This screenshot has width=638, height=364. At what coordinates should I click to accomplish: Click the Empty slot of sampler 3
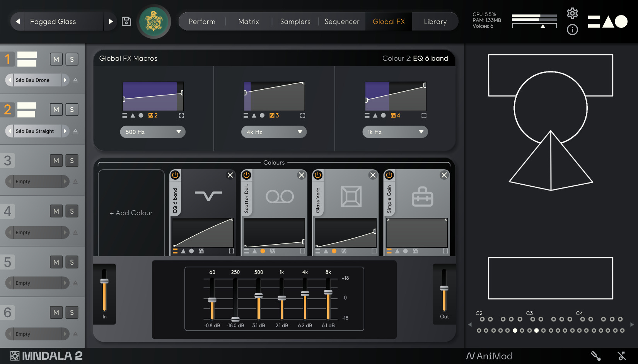click(x=37, y=181)
